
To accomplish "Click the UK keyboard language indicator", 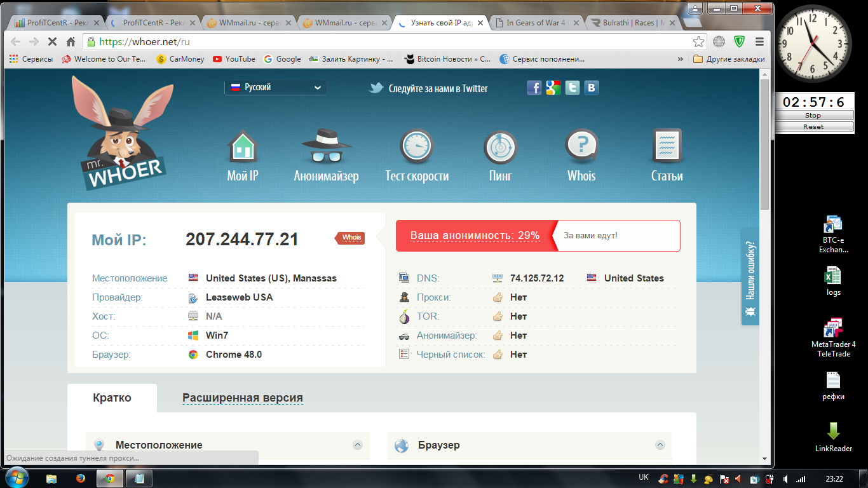I will tap(644, 477).
